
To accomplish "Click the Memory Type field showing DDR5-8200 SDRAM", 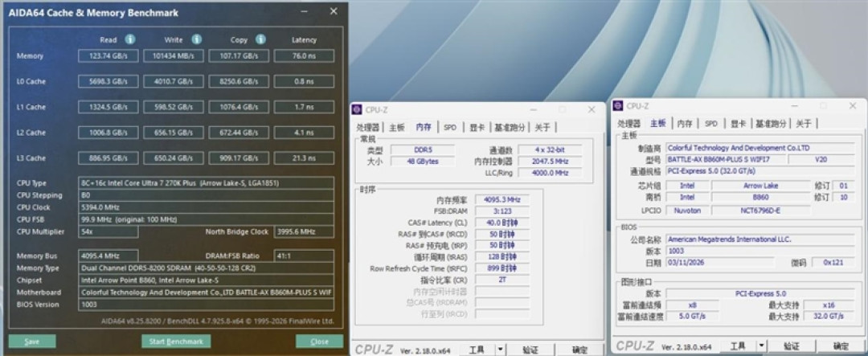I will click(206, 268).
